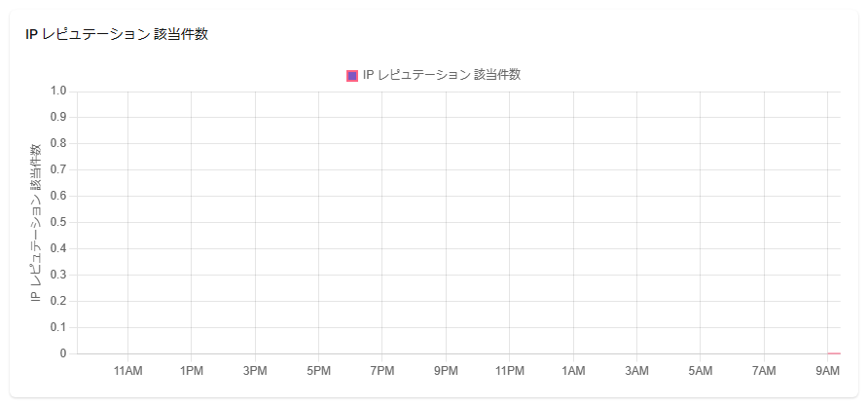Click the 3PM time label
This screenshot has width=868, height=407.
(255, 371)
